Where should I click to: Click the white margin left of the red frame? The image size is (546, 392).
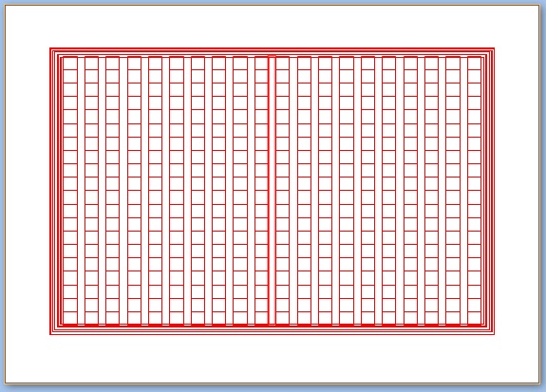28,192
